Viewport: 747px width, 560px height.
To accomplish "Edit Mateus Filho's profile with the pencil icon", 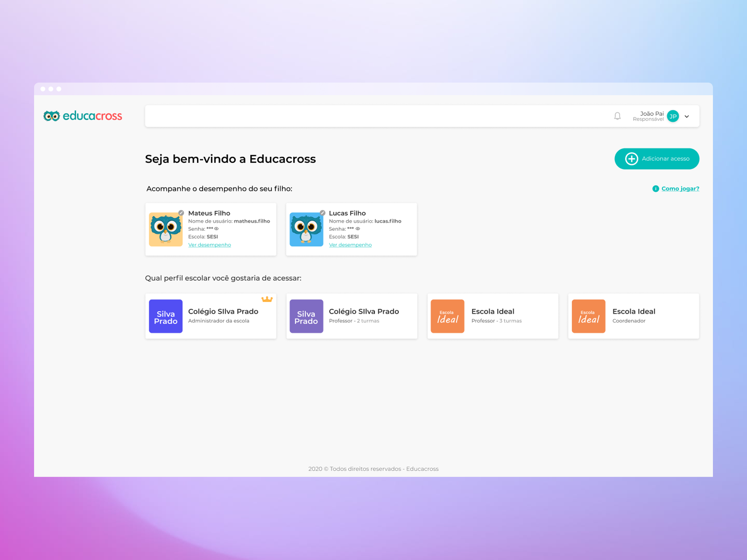I will tap(181, 213).
